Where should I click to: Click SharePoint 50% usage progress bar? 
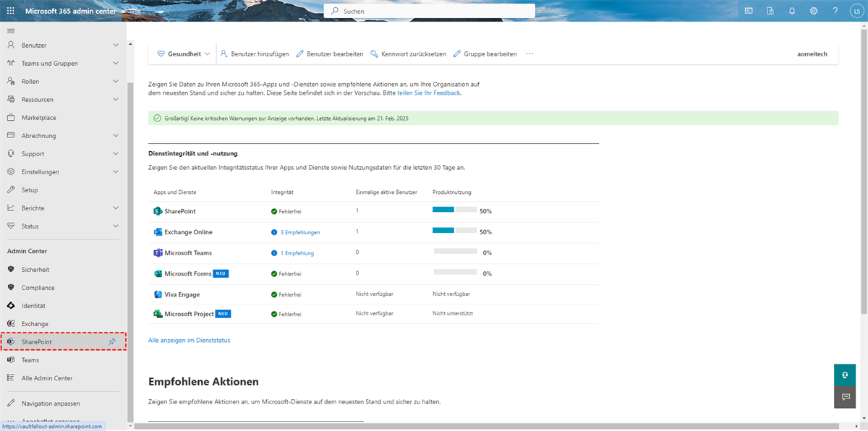click(x=454, y=210)
